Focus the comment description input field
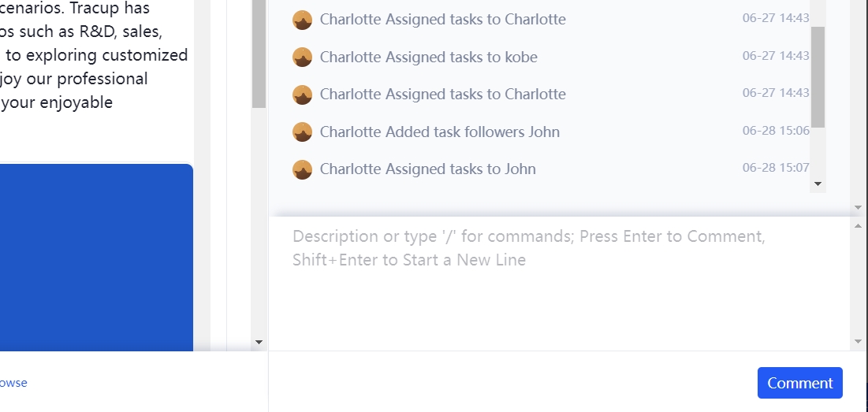 tap(559, 282)
